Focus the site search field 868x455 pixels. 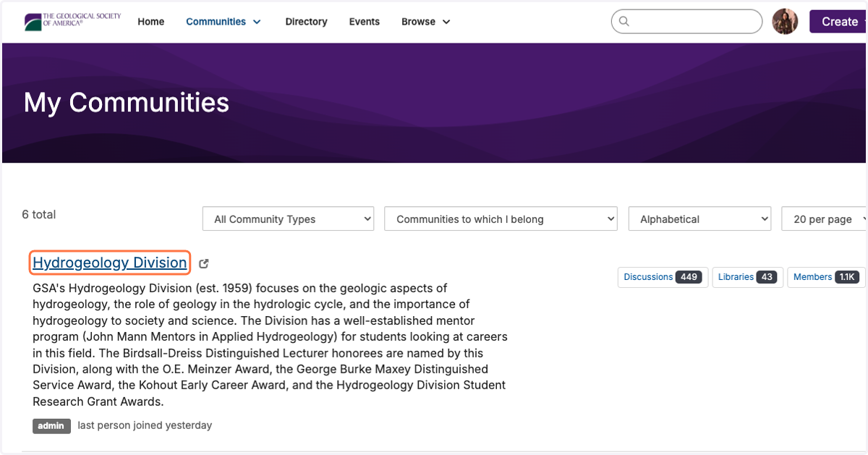pos(686,22)
